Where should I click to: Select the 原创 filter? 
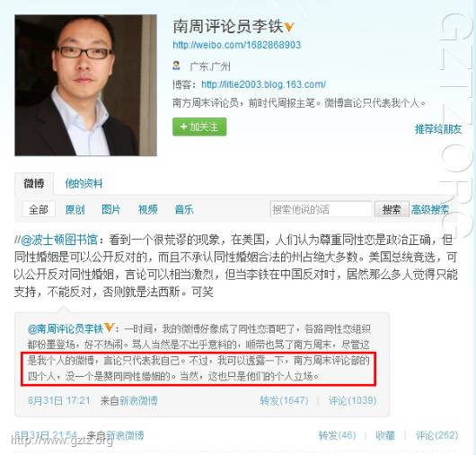coord(75,210)
